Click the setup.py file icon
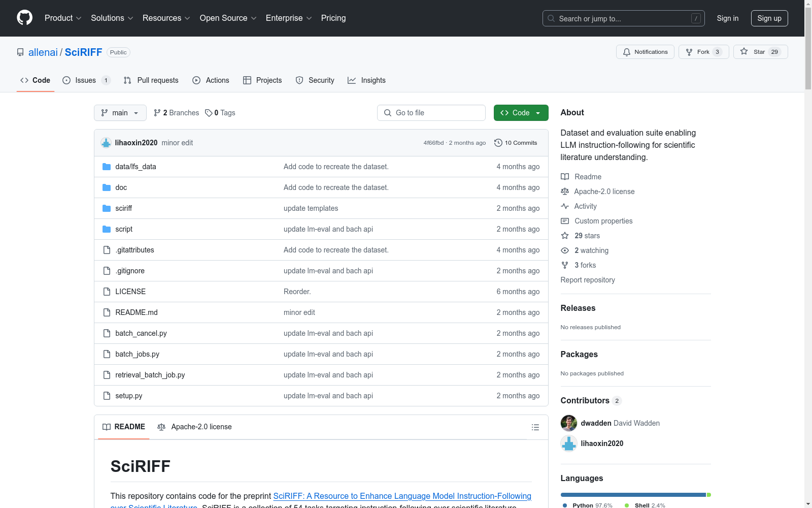 pyautogui.click(x=107, y=396)
